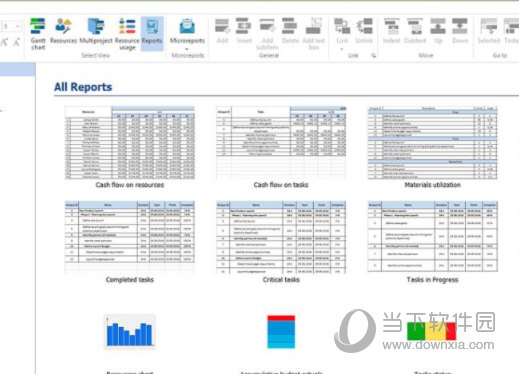Expand the Link group dialog launcher
519x374 pixels.
tap(374, 56)
